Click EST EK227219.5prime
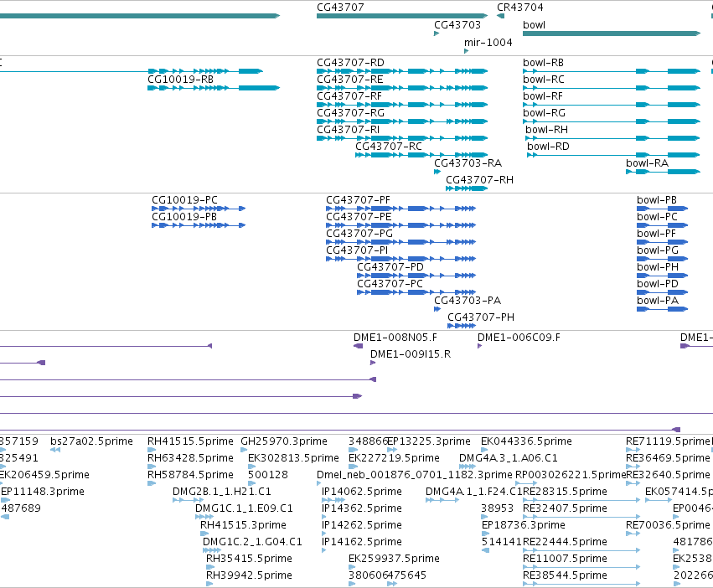The width and height of the screenshot is (713, 588). (353, 467)
